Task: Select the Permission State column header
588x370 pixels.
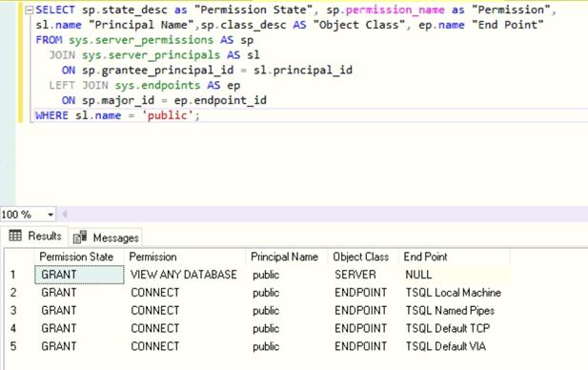Action: click(79, 257)
